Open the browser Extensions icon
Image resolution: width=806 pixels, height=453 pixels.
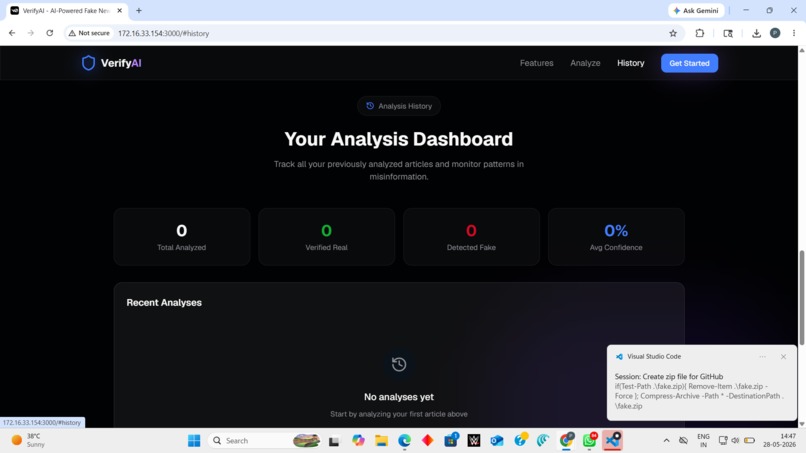[700, 33]
